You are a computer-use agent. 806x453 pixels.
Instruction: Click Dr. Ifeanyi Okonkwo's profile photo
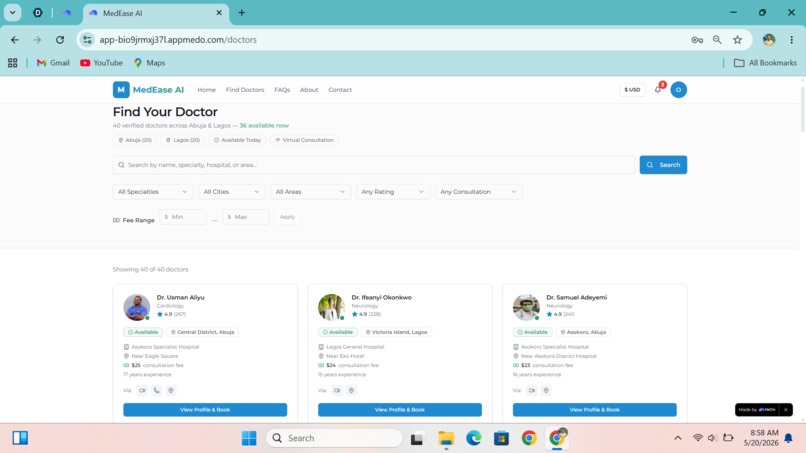(331, 307)
